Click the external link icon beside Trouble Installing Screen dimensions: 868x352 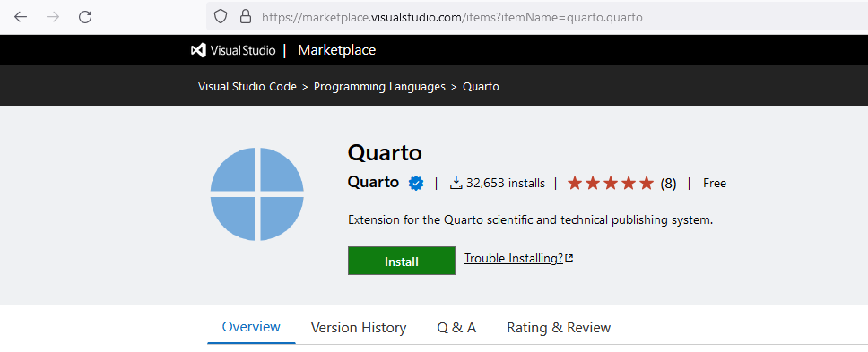pyautogui.click(x=569, y=258)
